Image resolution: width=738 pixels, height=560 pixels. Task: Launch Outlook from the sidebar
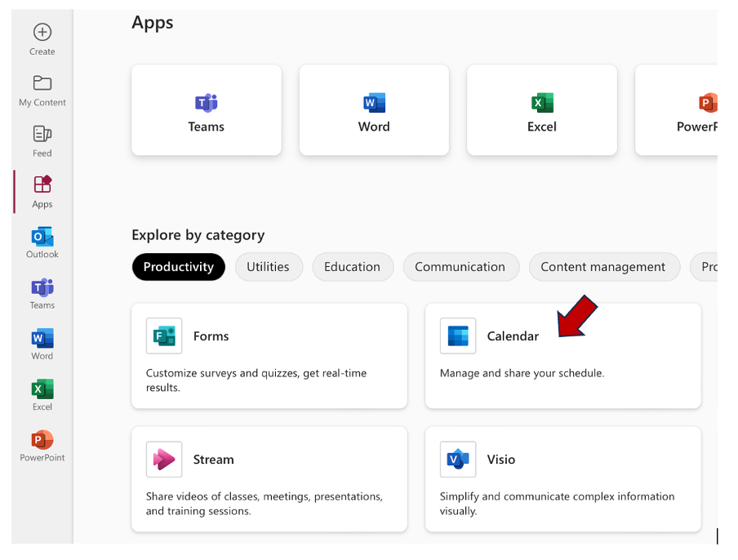point(42,237)
